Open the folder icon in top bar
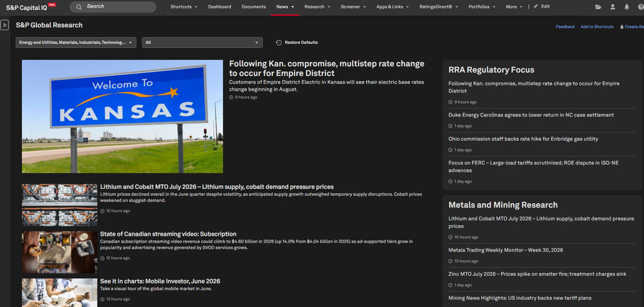Viewport: 644px width, 307px height. [x=598, y=7]
